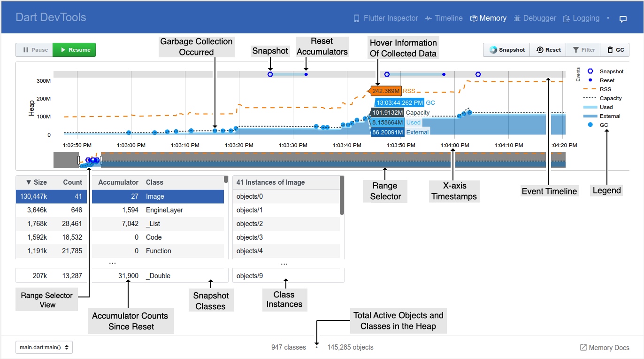Screen dimensions: 644x359
Task: Click the range selector left handle
Action: (79, 160)
